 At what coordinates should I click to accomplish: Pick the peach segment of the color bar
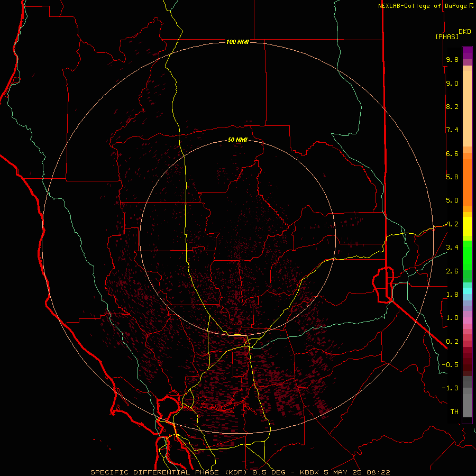467,108
